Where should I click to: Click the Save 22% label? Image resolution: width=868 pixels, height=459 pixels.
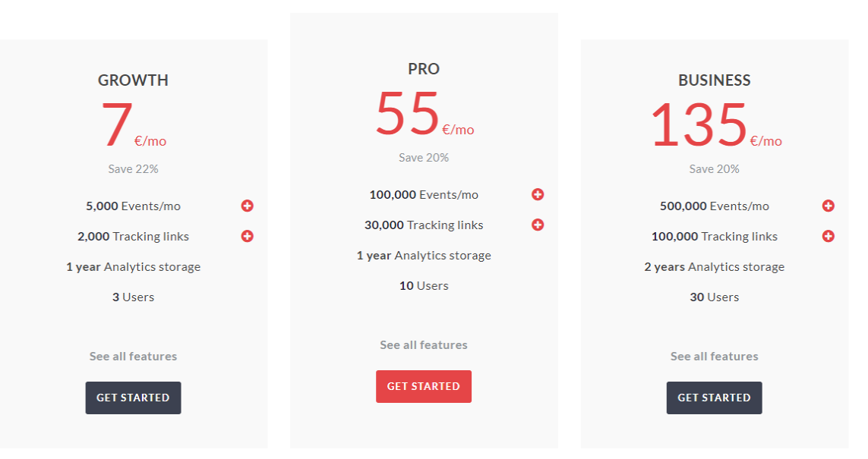click(133, 169)
